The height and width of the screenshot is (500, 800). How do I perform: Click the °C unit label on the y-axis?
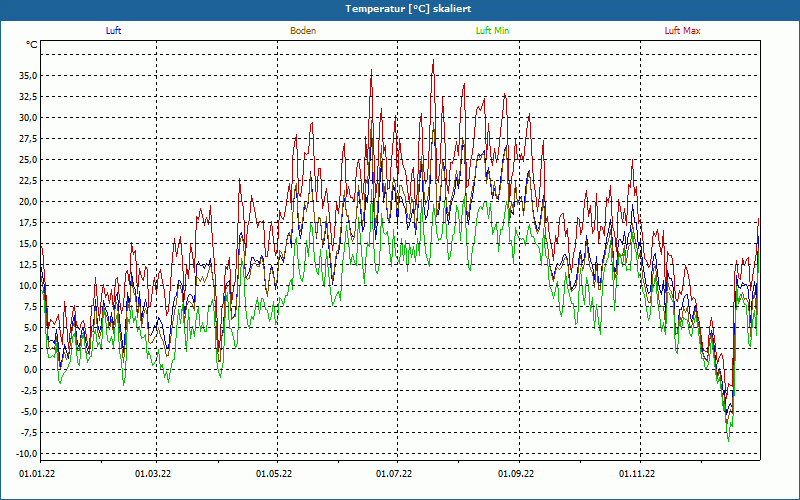point(32,45)
